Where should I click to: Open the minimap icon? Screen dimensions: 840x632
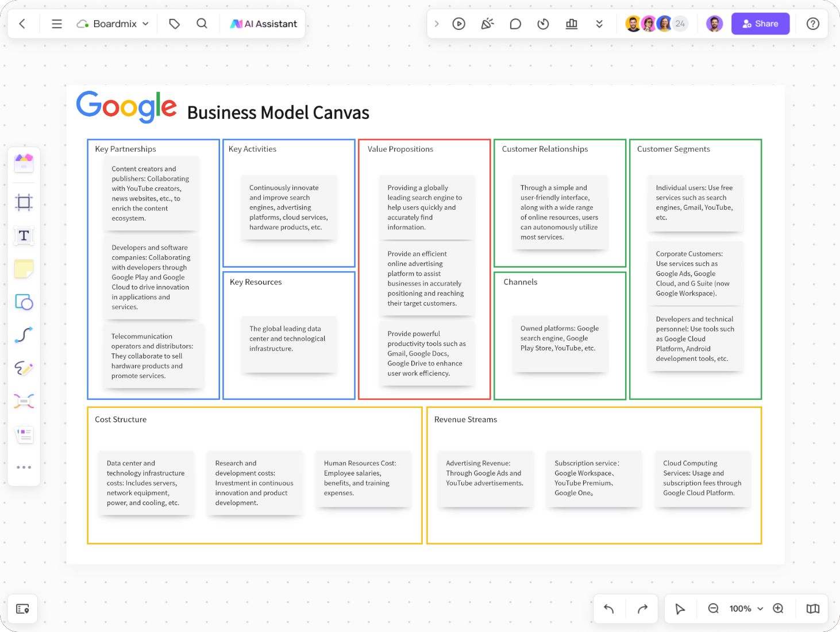click(x=812, y=608)
